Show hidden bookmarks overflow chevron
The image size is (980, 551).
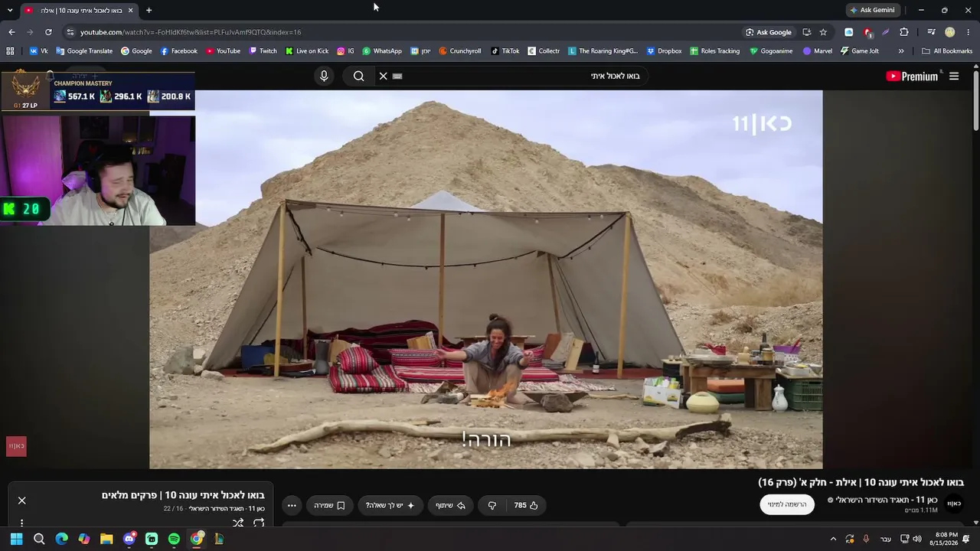pyautogui.click(x=901, y=51)
